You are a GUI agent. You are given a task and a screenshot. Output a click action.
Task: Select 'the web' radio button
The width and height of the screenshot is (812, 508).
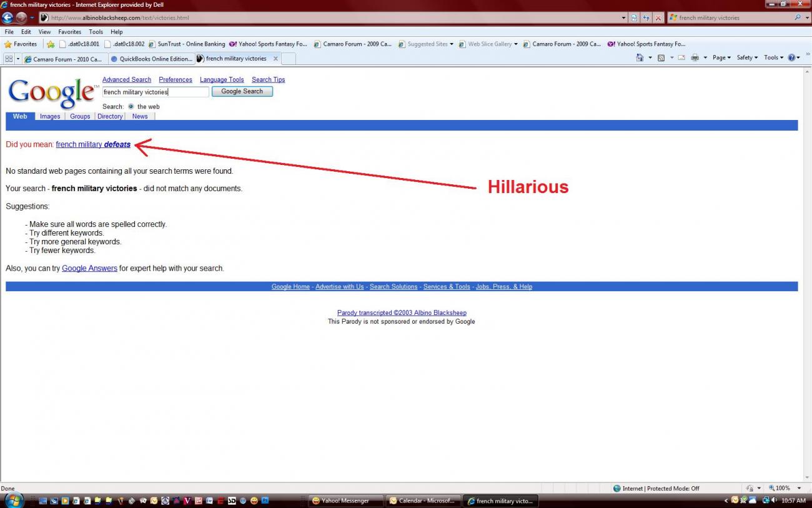click(131, 106)
